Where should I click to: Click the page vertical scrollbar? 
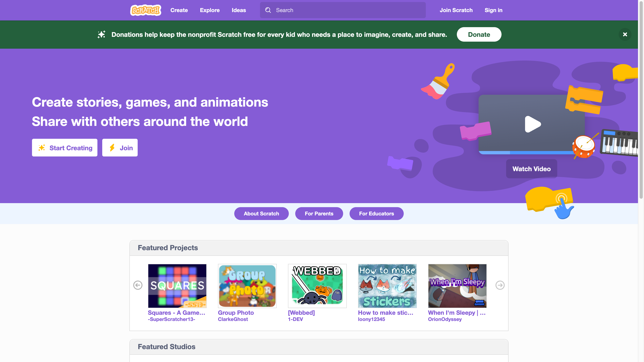641,100
